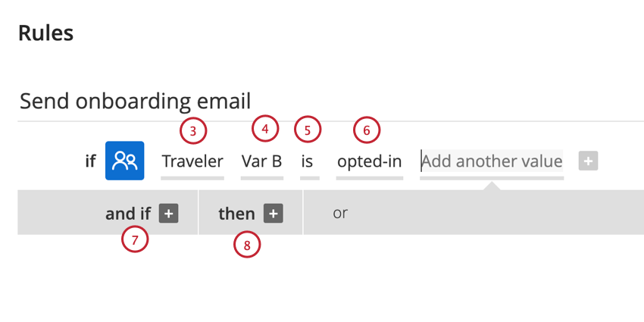This screenshot has height=322, width=644.
Task: Click the Rules heading
Action: point(46,33)
